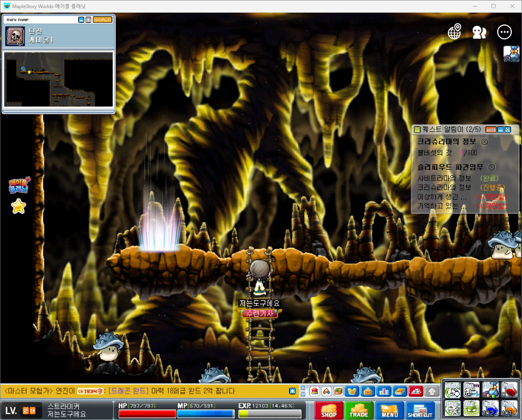This screenshot has width=522, height=420.
Task: Open the SHORTCUT button
Action: (x=420, y=410)
